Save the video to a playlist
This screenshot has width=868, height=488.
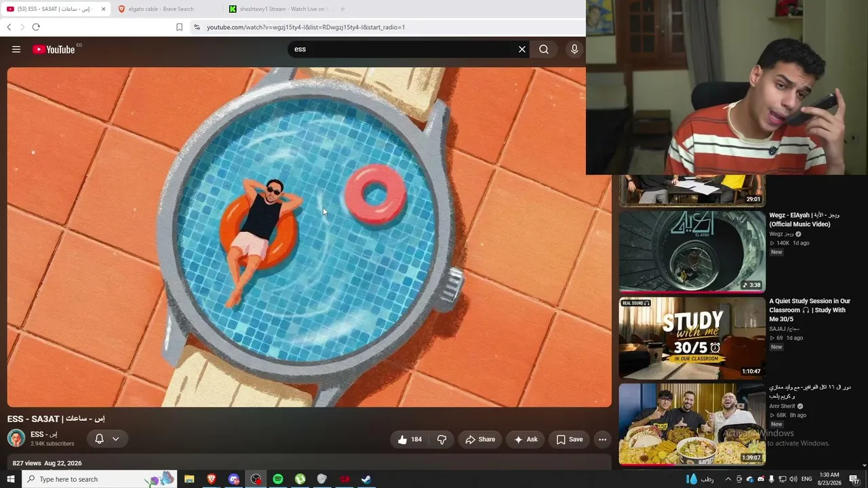pyautogui.click(x=570, y=439)
